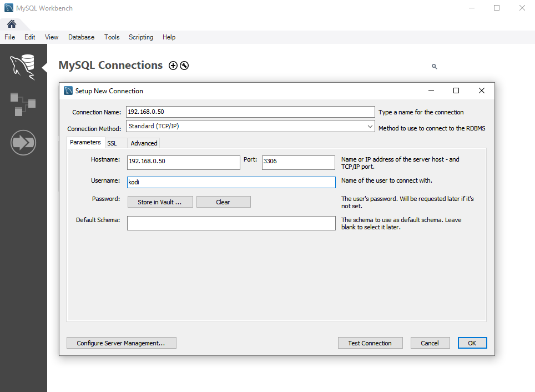Open the Database menu
This screenshot has width=535, height=392.
tap(81, 37)
